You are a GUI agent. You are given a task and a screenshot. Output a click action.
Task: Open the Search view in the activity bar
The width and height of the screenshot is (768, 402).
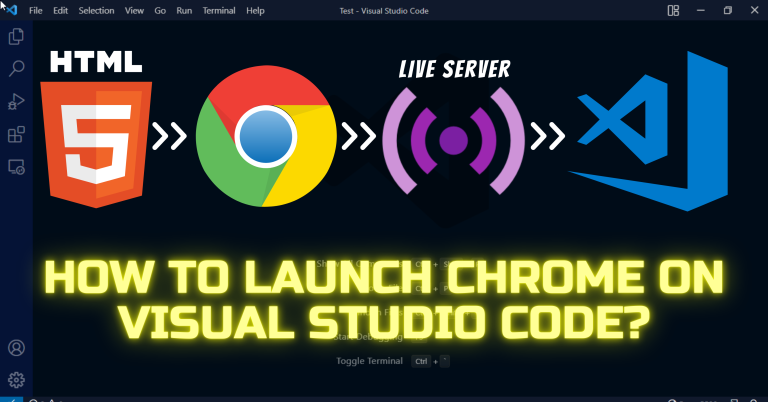(x=16, y=69)
